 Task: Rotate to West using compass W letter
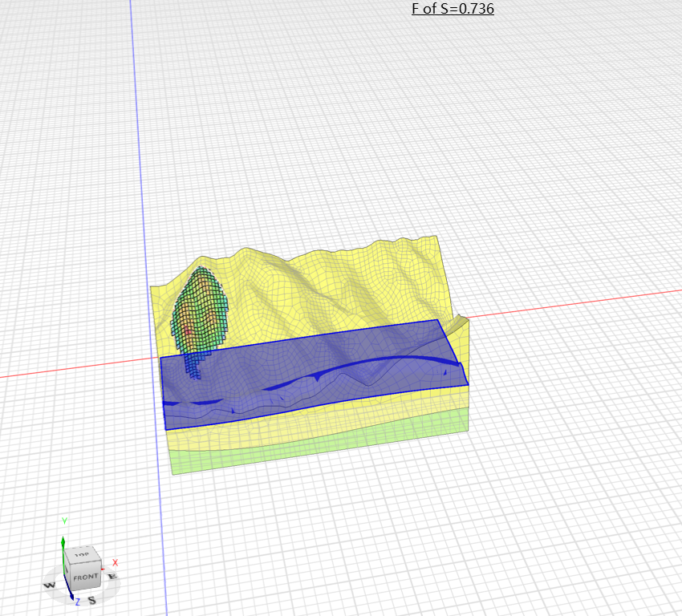point(50,586)
